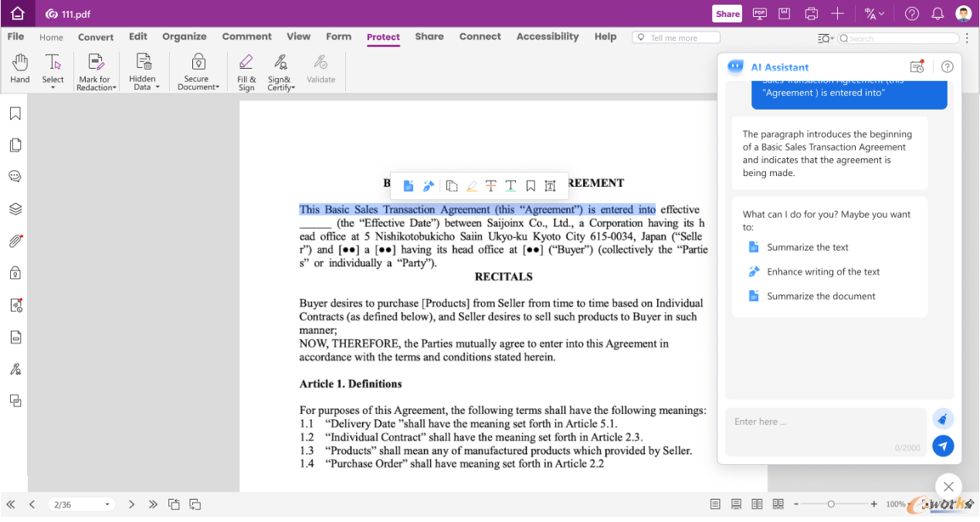The image size is (980, 522).
Task: Click Copy icon in floating toolbar
Action: click(x=452, y=186)
